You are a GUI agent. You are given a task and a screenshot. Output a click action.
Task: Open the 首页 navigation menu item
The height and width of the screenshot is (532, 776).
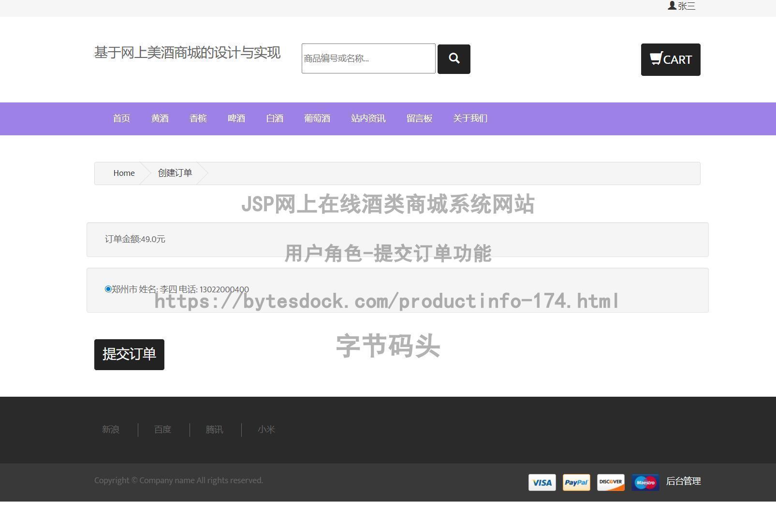click(x=121, y=118)
